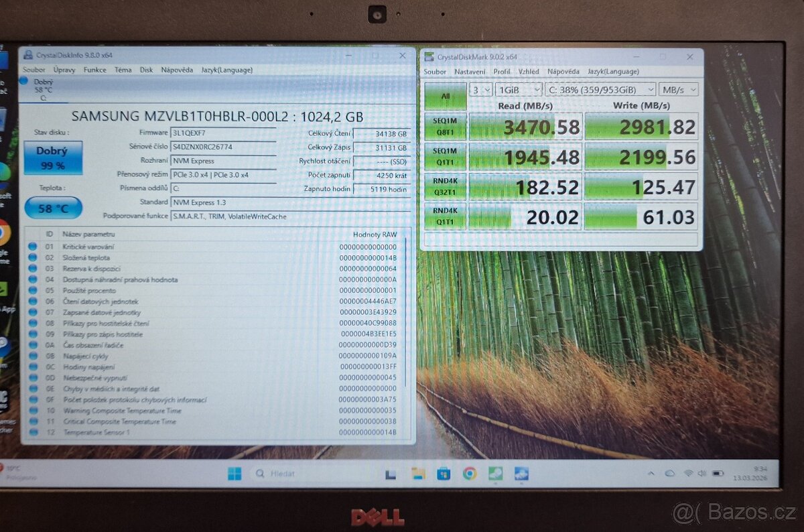Image resolution: width=804 pixels, height=532 pixels.
Task: Click the Zapnuto hodin 5119 hodin value
Action: pos(381,190)
